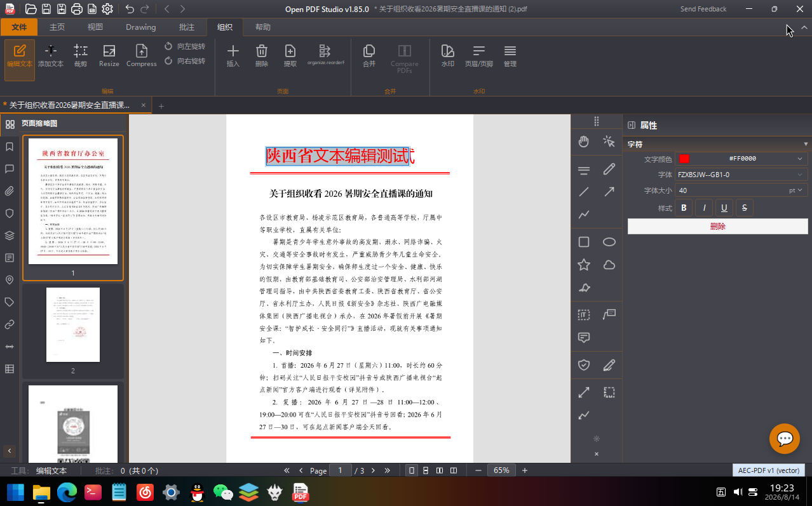
Task: Open the Compress tool in ribbon
Action: pyautogui.click(x=142, y=56)
